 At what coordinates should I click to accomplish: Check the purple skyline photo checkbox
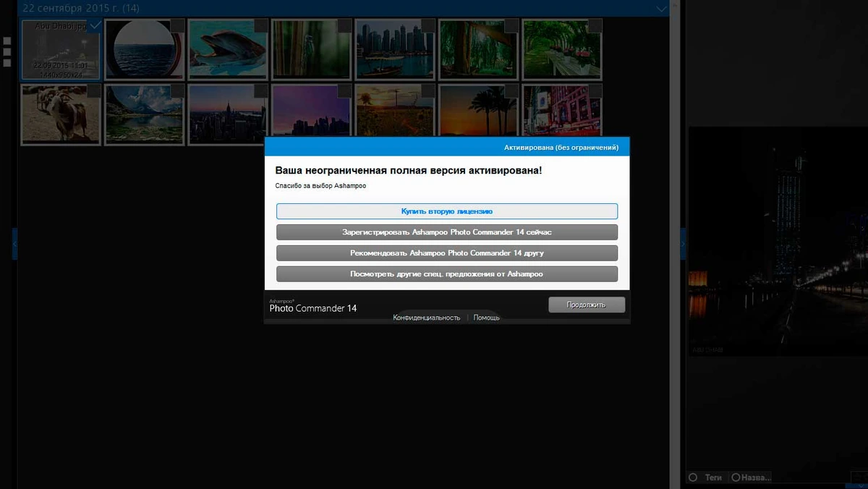point(345,91)
